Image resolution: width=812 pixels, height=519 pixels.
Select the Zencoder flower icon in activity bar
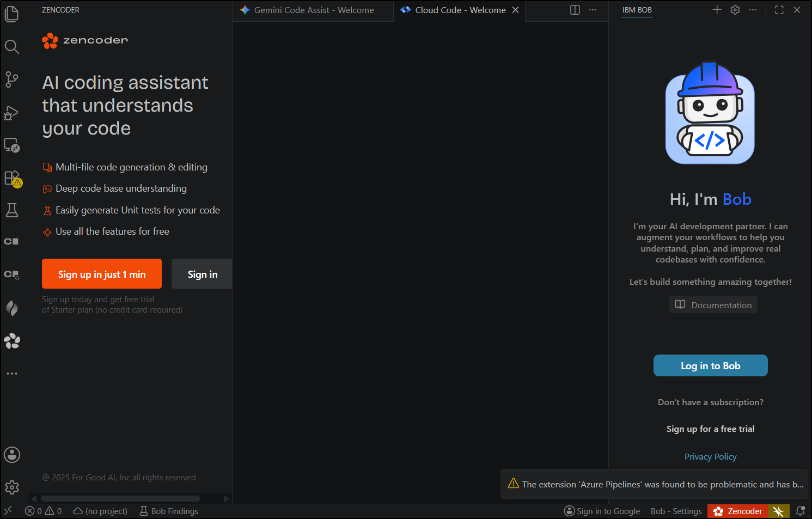pos(12,341)
